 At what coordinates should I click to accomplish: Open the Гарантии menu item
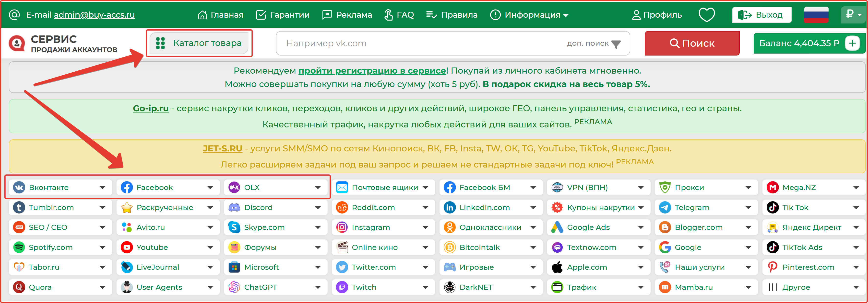283,15
